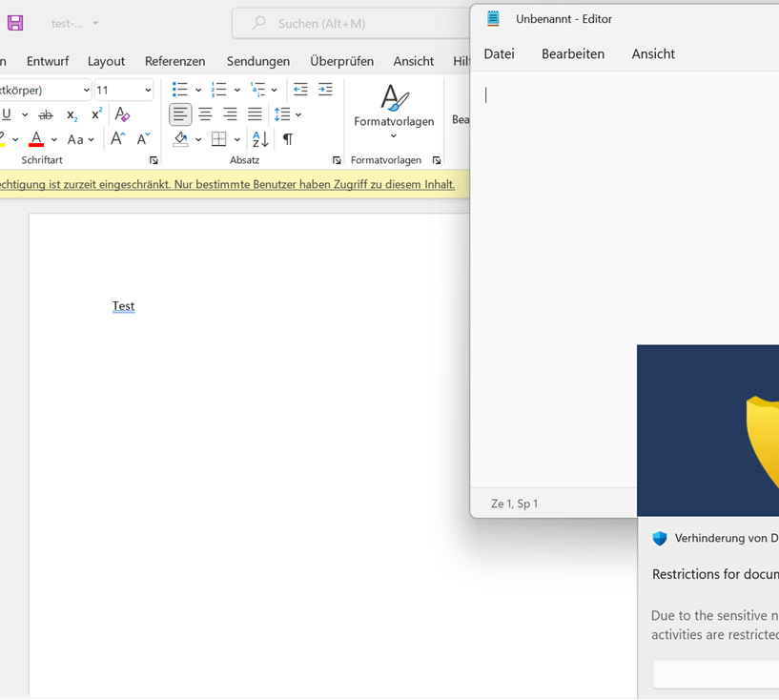The width and height of the screenshot is (779, 700).
Task: Sort text with the A-Z icon
Action: 260,139
